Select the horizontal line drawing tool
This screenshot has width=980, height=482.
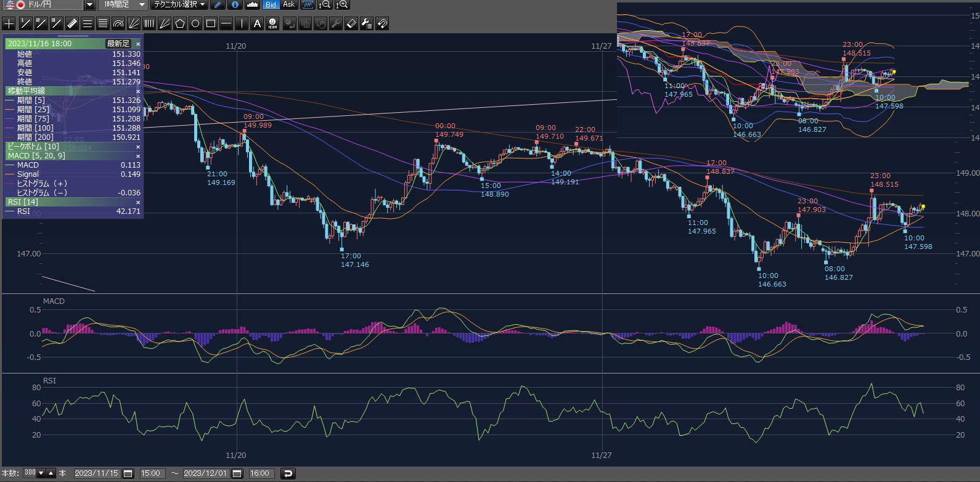click(x=226, y=24)
